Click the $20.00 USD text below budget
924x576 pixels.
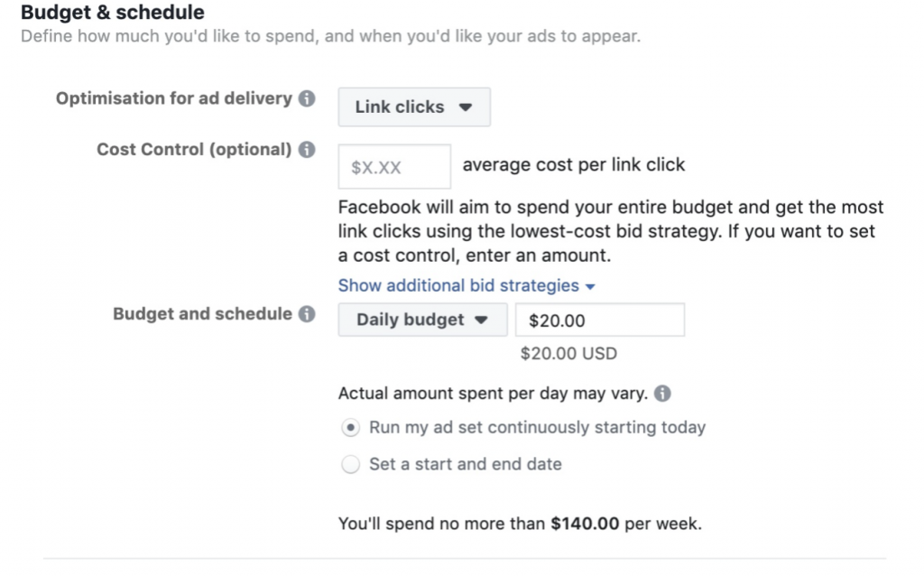pos(568,354)
